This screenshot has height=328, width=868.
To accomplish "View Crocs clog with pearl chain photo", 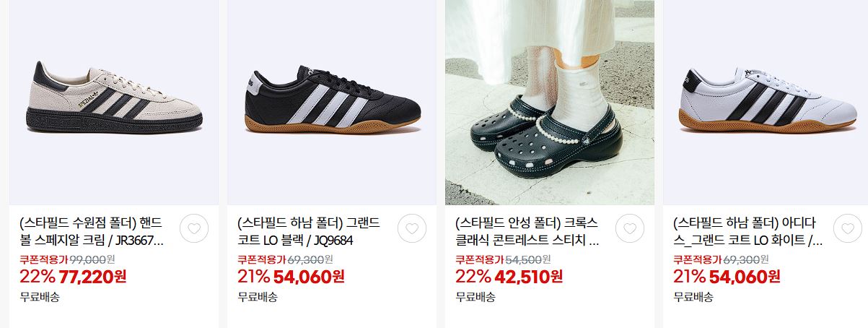I will pyautogui.click(x=550, y=102).
